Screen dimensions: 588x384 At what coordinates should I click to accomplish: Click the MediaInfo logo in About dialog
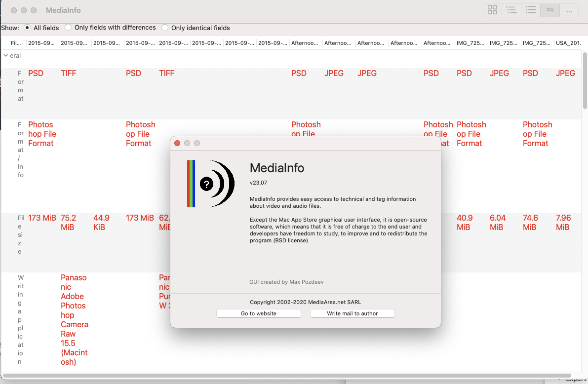click(210, 184)
